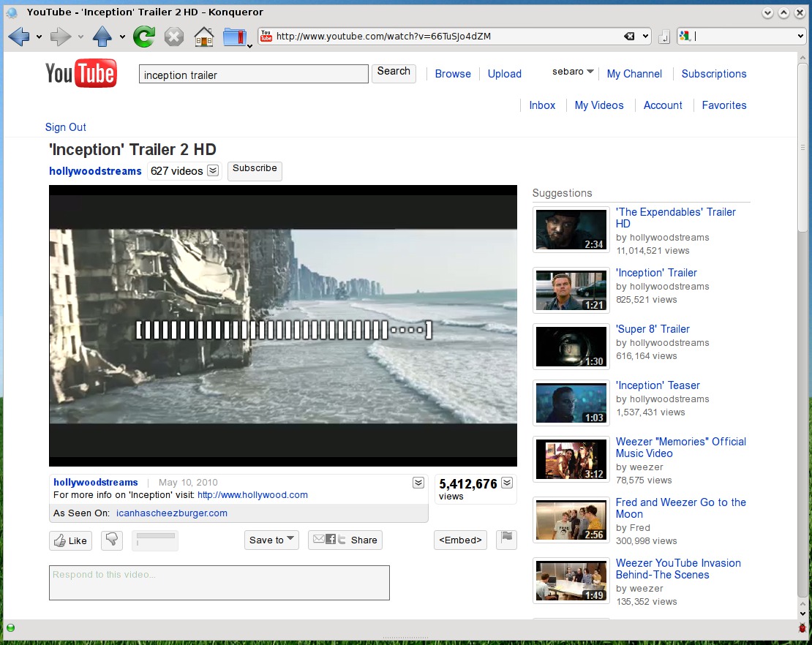Clear the location bar with its eraser icon
The width and height of the screenshot is (812, 645).
coord(629,37)
